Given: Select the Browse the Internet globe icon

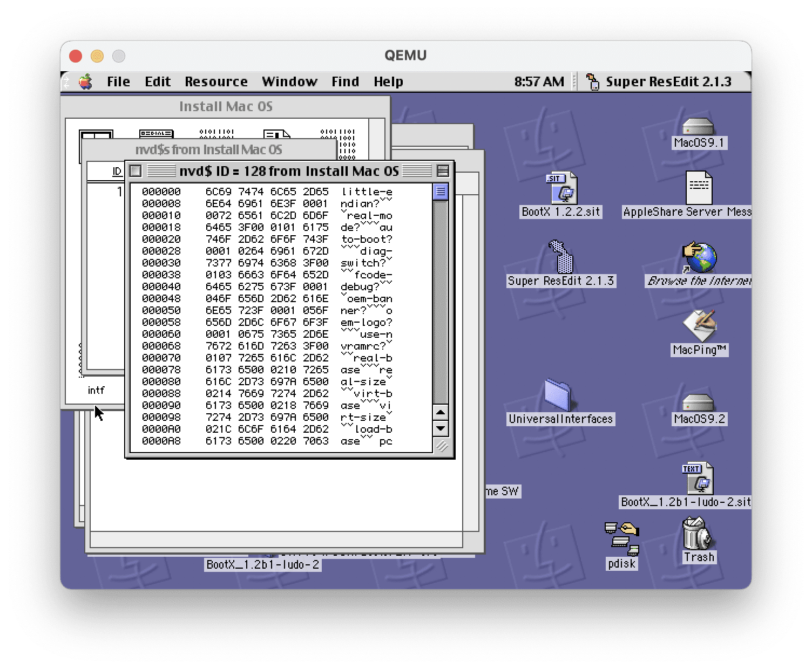Looking at the screenshot, I should click(699, 257).
